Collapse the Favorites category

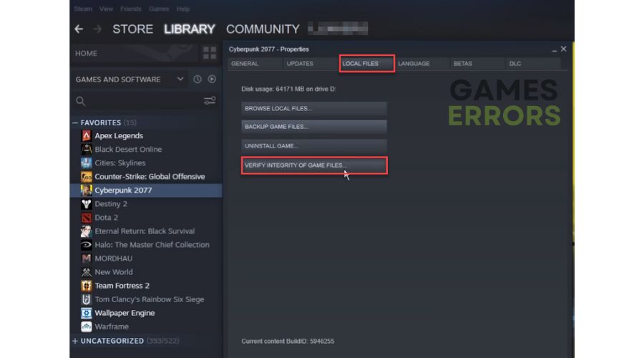[x=74, y=123]
